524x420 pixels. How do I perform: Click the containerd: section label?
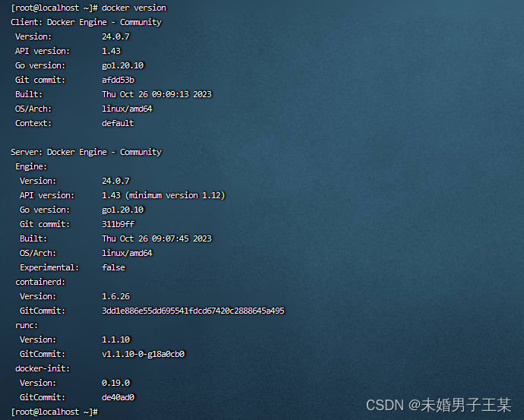point(40,282)
